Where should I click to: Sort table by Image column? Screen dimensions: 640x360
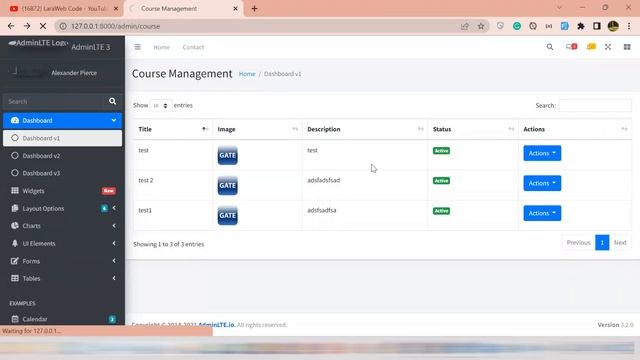pyautogui.click(x=258, y=129)
